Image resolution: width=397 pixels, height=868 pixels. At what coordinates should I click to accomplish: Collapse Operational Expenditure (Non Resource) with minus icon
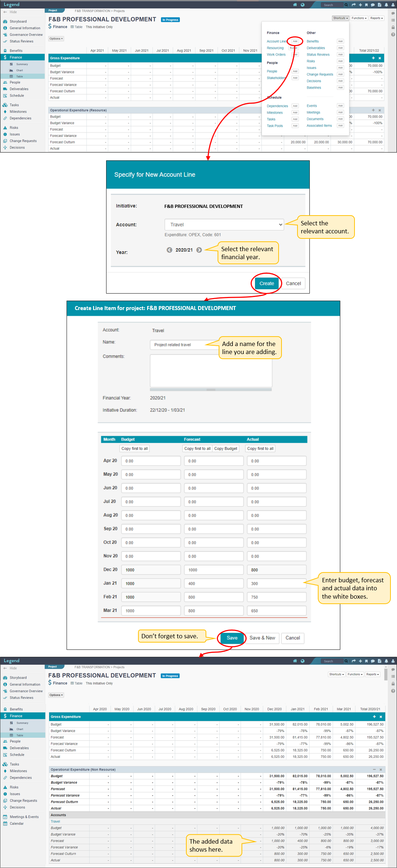[x=374, y=769]
